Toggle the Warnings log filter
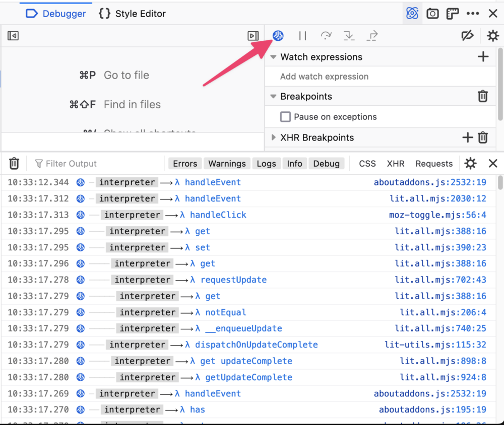The width and height of the screenshot is (504, 425). 227,163
